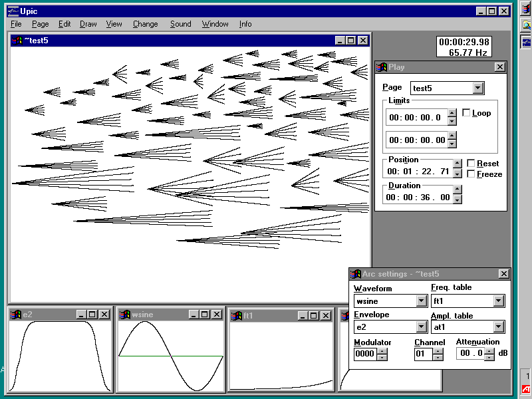Close the Arc settings window
Screen dimensions: 532x399
point(504,273)
